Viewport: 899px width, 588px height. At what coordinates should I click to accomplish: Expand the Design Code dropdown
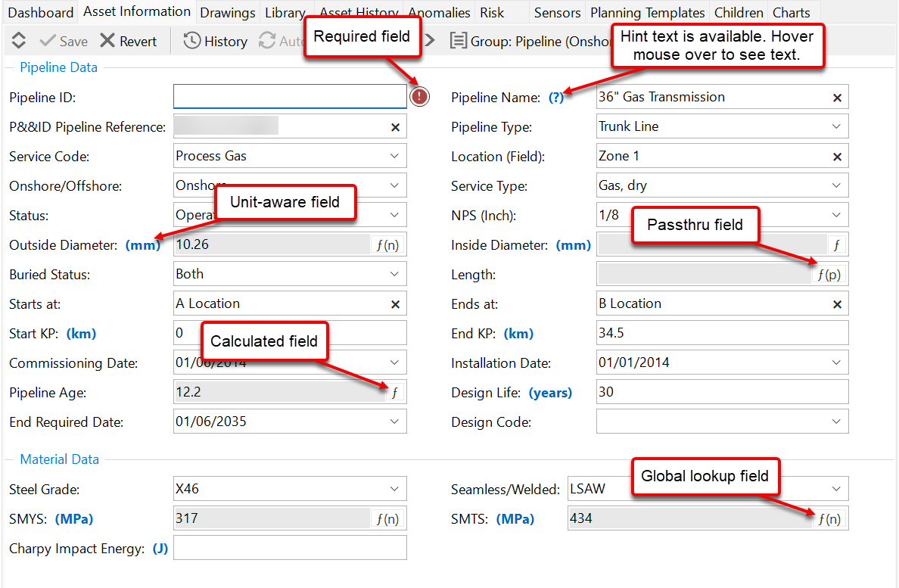pyautogui.click(x=836, y=422)
